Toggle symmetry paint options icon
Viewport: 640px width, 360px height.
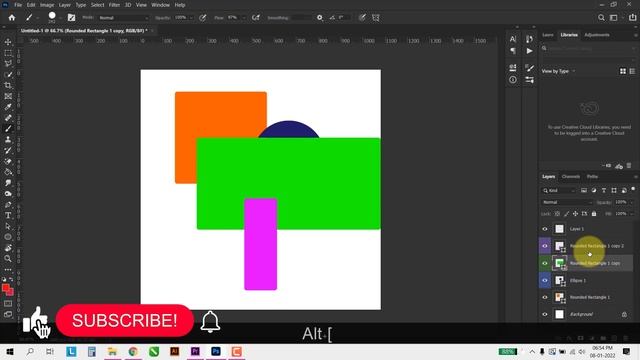376,18
